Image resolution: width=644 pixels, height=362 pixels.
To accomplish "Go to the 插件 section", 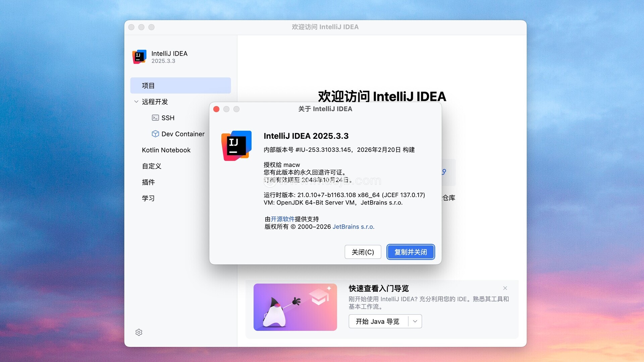I will 148,182.
